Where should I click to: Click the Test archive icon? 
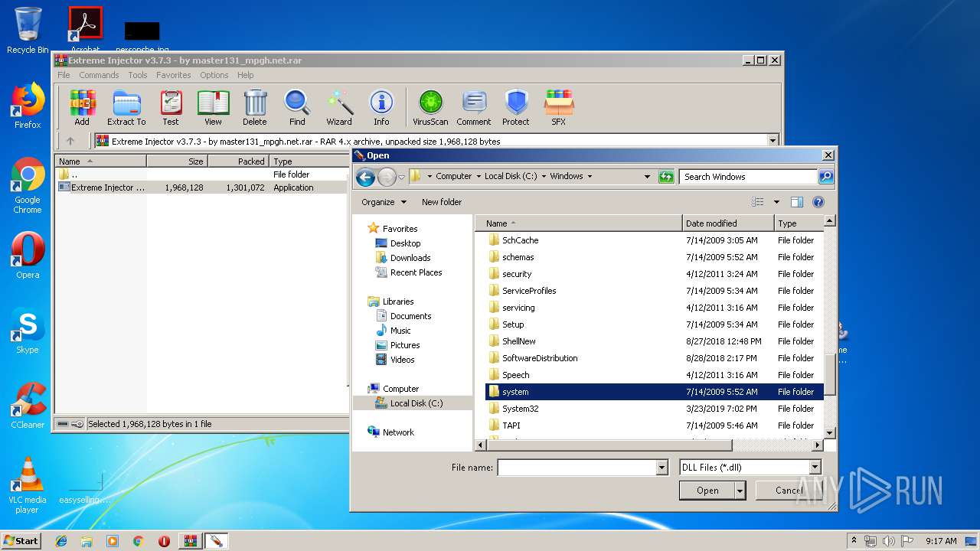(171, 107)
